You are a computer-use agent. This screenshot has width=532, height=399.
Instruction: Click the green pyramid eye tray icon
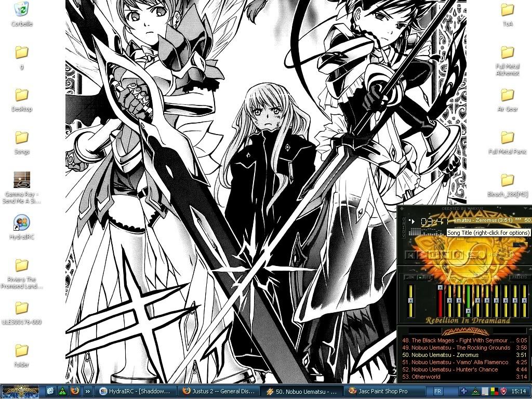point(475,391)
